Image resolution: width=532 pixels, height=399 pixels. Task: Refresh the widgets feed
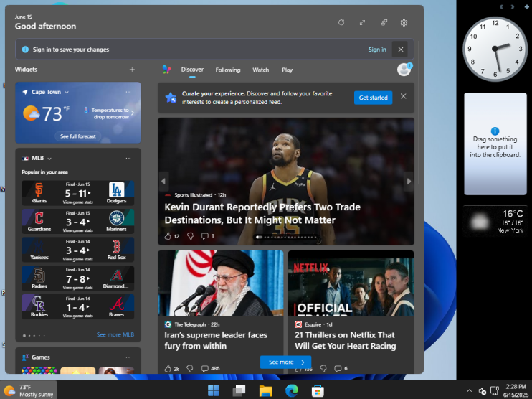point(341,23)
